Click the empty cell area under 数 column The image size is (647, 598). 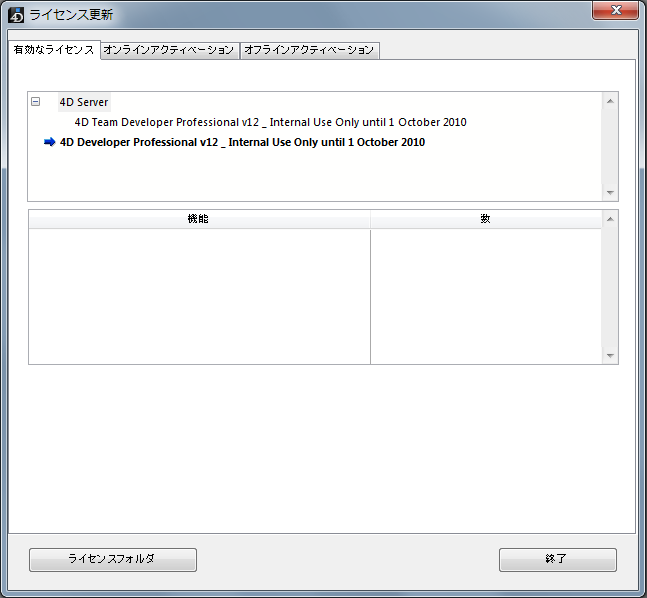(x=486, y=296)
